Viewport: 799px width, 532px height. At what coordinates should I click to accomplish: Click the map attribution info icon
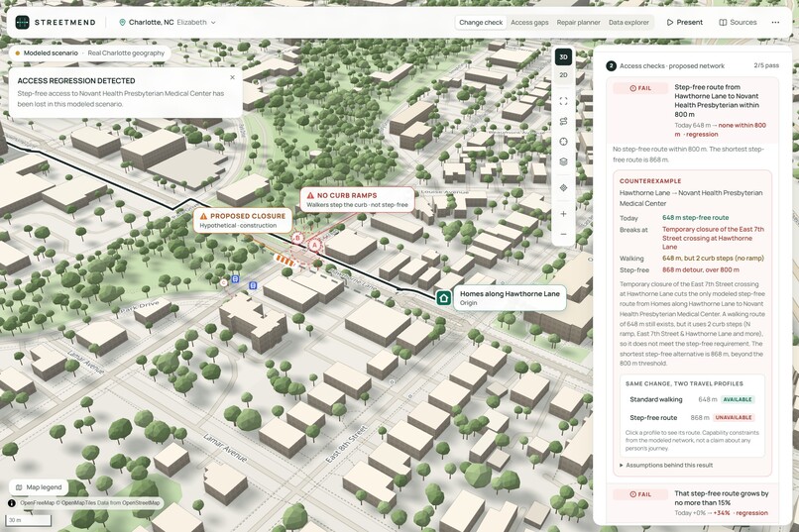tap(12, 503)
